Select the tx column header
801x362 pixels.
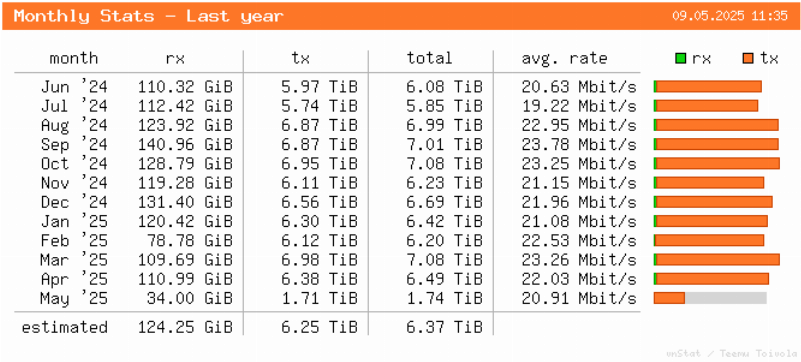pos(300,59)
